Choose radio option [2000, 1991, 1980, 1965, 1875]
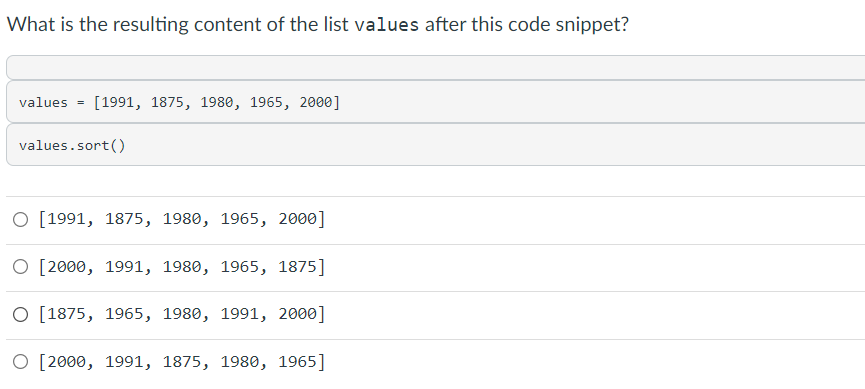The height and width of the screenshot is (389, 865). pyautogui.click(x=20, y=267)
